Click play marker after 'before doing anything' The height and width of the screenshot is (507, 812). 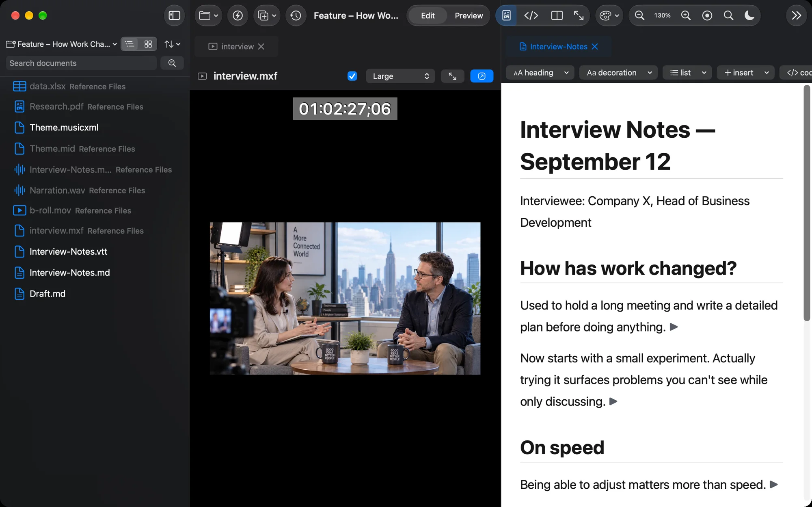click(674, 327)
